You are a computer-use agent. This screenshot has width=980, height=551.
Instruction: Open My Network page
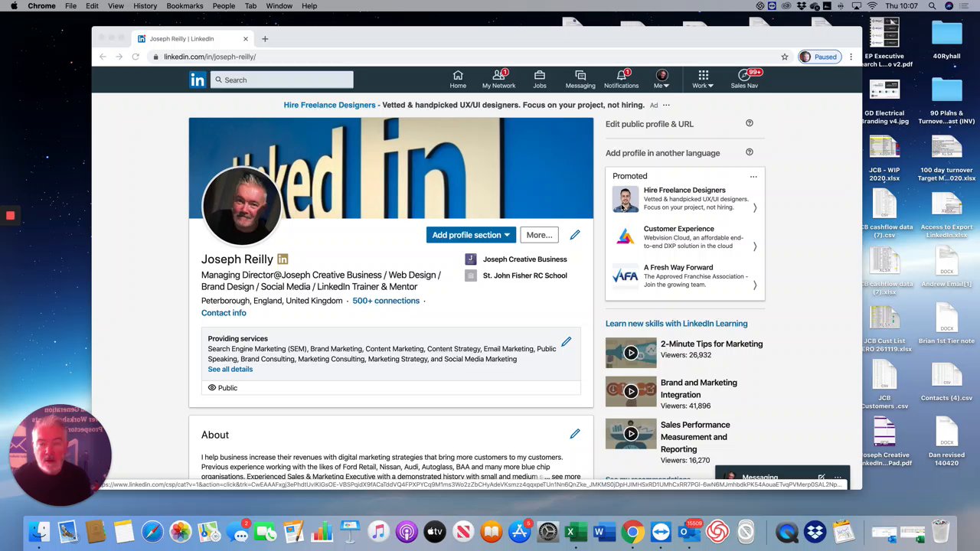pyautogui.click(x=498, y=80)
